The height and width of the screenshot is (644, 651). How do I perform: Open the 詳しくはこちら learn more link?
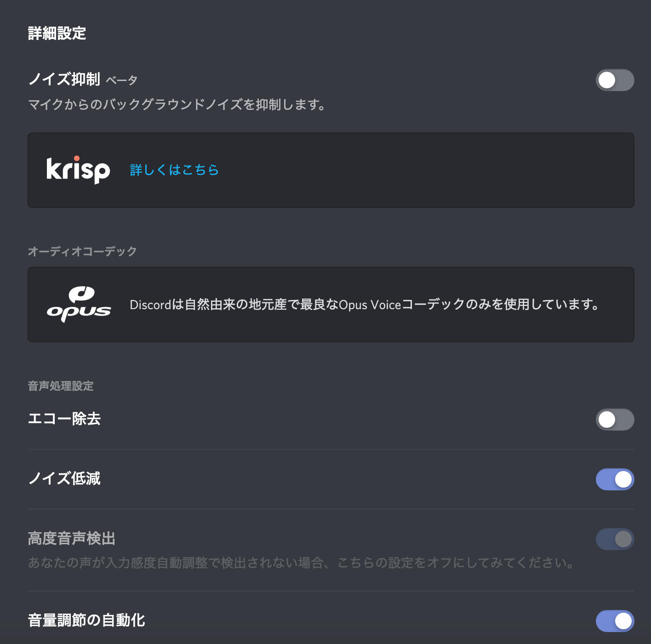[x=174, y=170]
